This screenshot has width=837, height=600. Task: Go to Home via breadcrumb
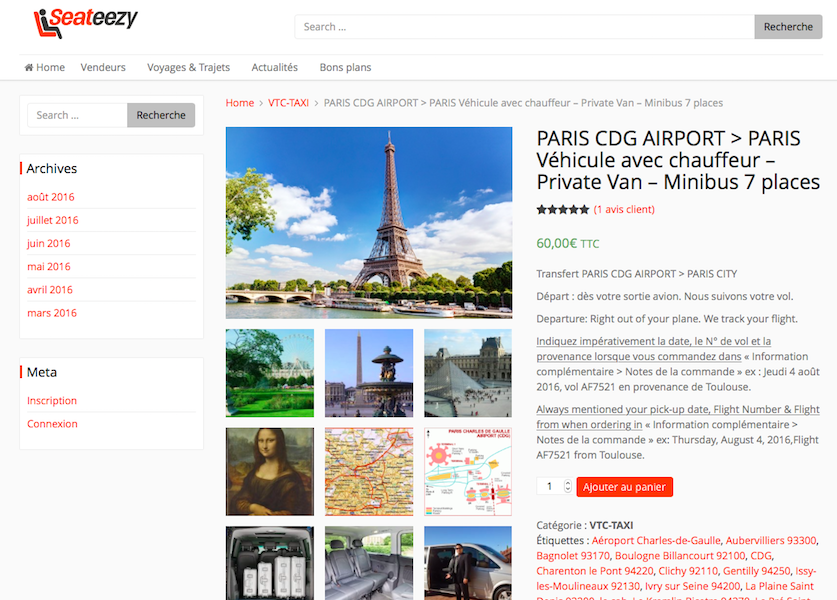point(240,102)
